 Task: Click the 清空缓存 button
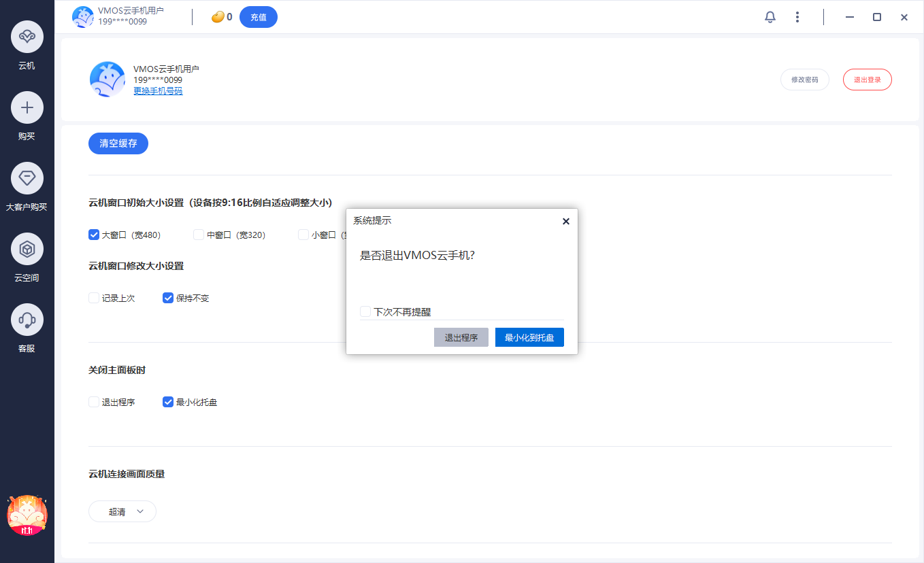click(118, 143)
